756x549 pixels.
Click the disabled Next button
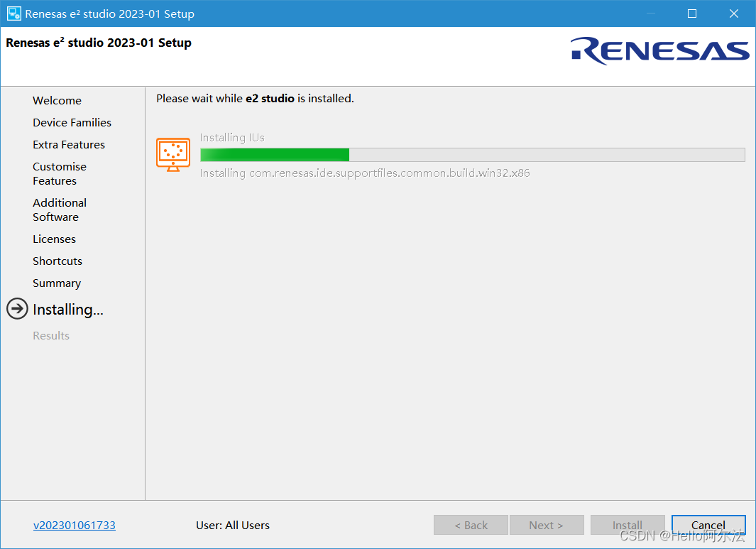coord(547,525)
